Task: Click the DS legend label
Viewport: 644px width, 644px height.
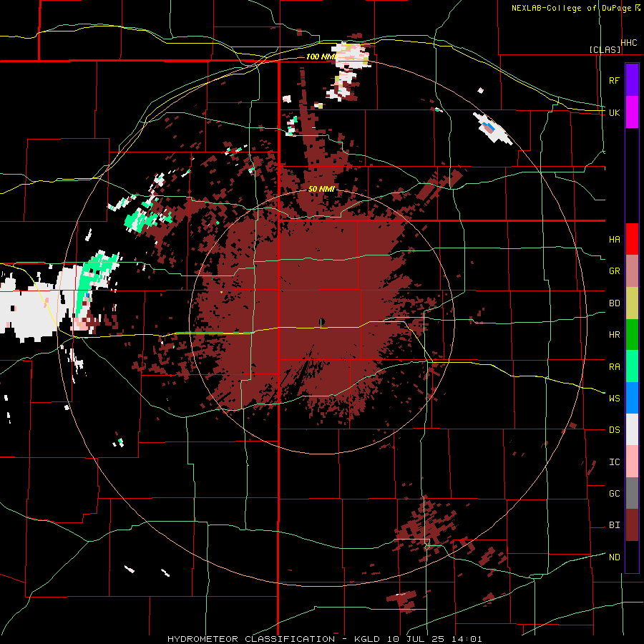Action: [615, 430]
